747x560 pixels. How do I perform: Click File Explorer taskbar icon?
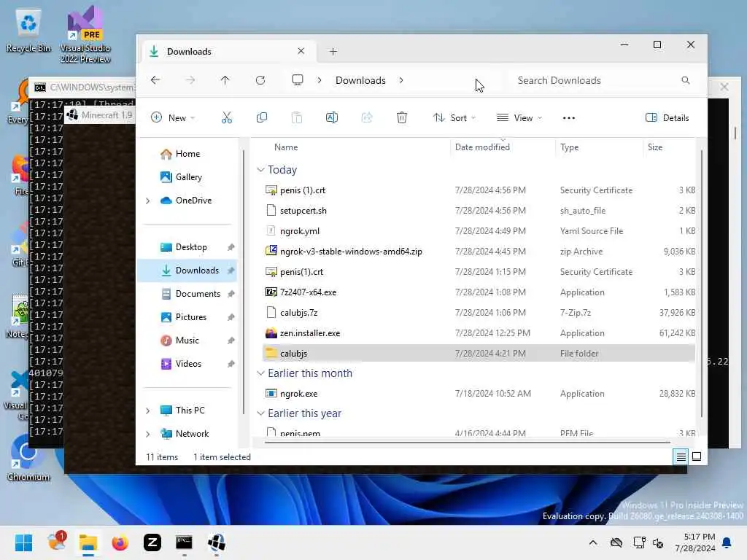pos(88,542)
